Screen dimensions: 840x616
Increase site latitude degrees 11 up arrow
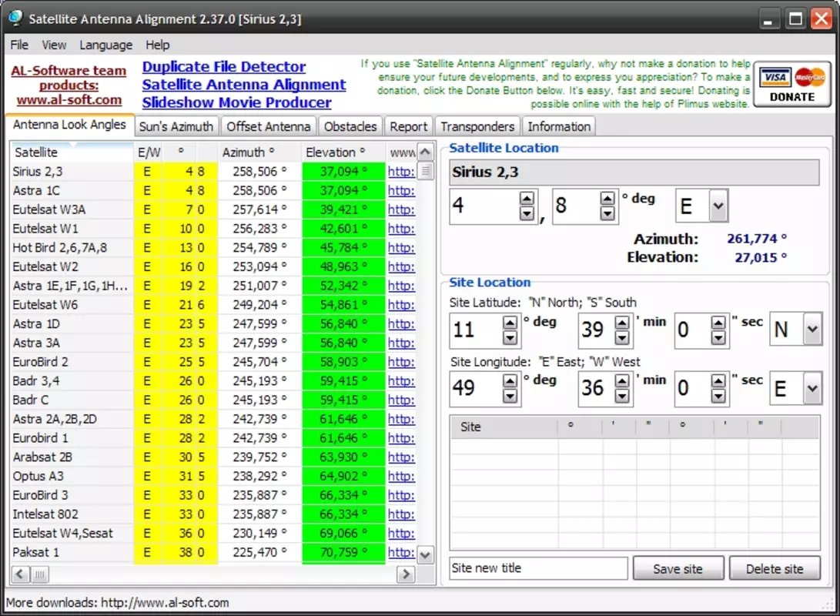(x=510, y=323)
